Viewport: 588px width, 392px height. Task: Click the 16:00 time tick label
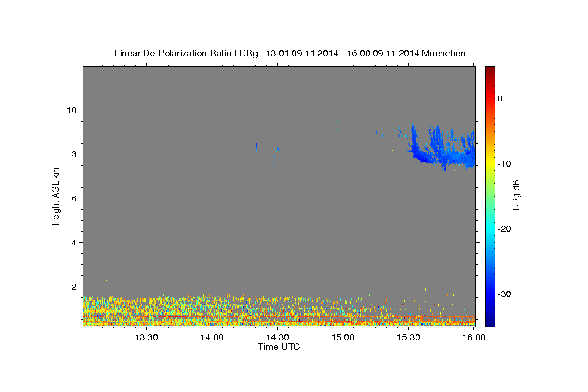click(x=473, y=338)
